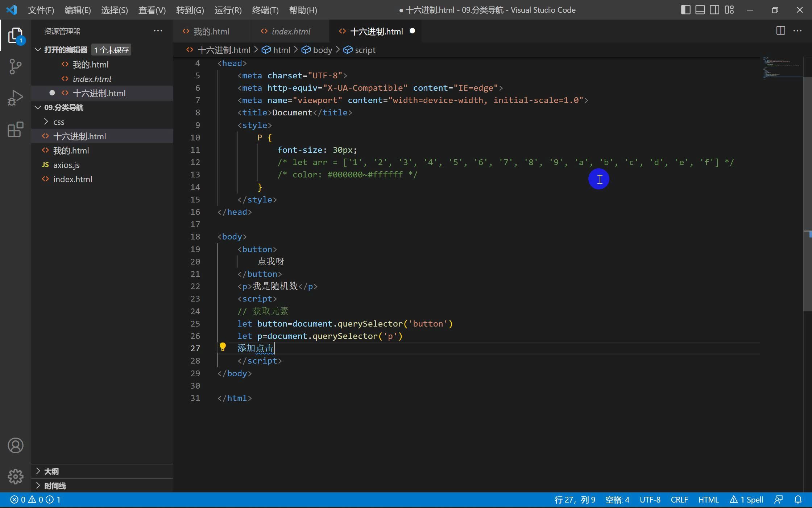The width and height of the screenshot is (812, 508).
Task: Select 我的.html in open editors list
Action: (x=102, y=65)
